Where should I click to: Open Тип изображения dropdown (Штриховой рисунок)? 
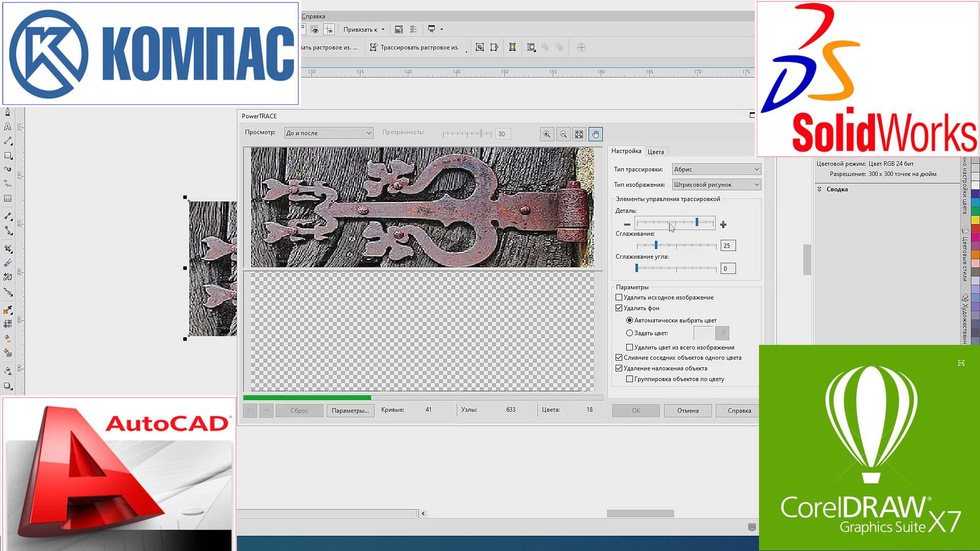(717, 185)
